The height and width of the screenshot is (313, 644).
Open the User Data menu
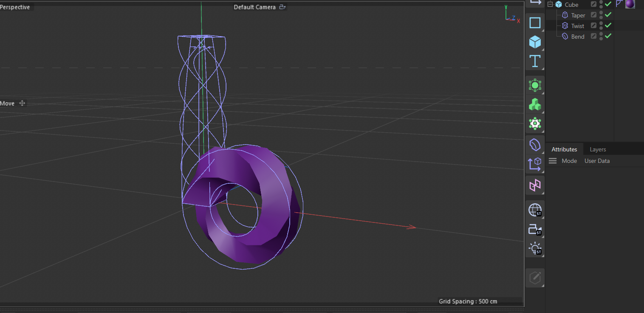pos(597,161)
